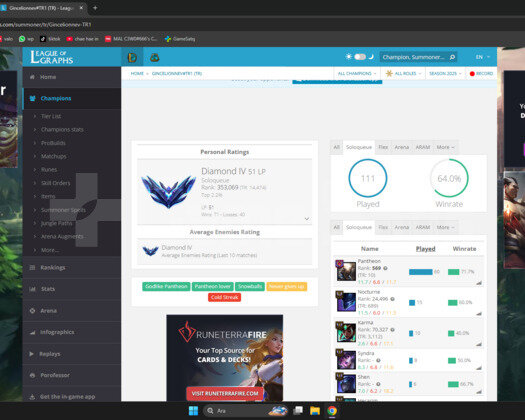Open the Nocturne row graph icon
The width and height of the screenshot is (525, 420).
coord(479,314)
